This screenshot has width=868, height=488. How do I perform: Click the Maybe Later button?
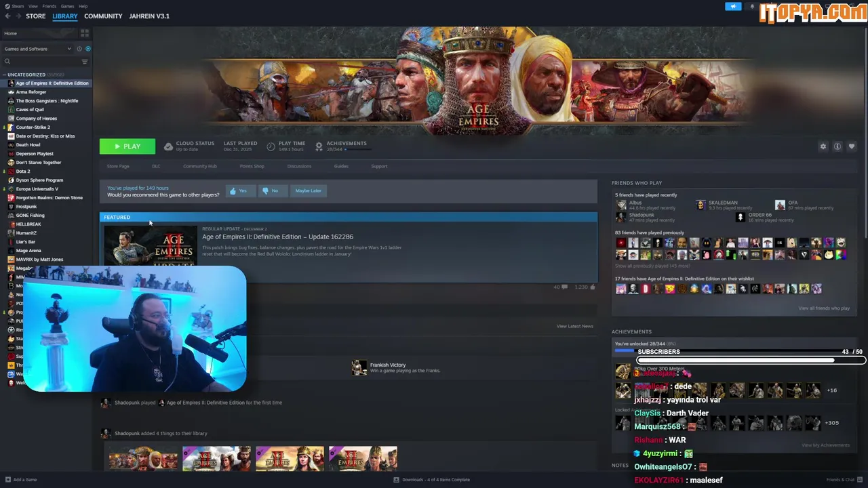(309, 191)
